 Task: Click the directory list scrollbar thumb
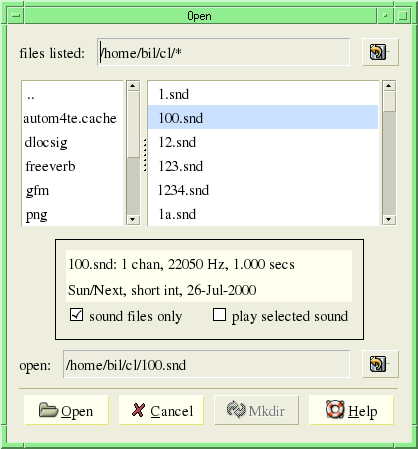point(133,124)
